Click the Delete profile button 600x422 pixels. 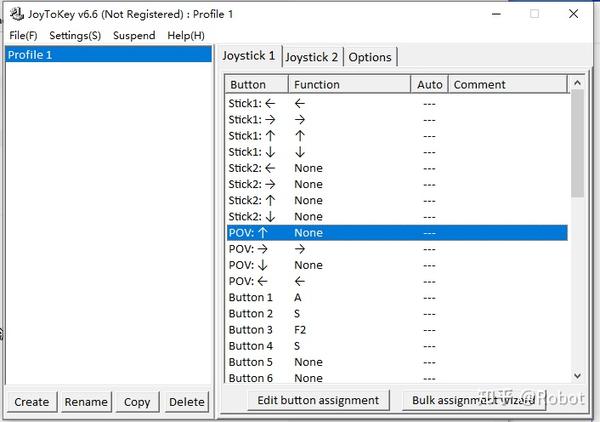click(187, 402)
